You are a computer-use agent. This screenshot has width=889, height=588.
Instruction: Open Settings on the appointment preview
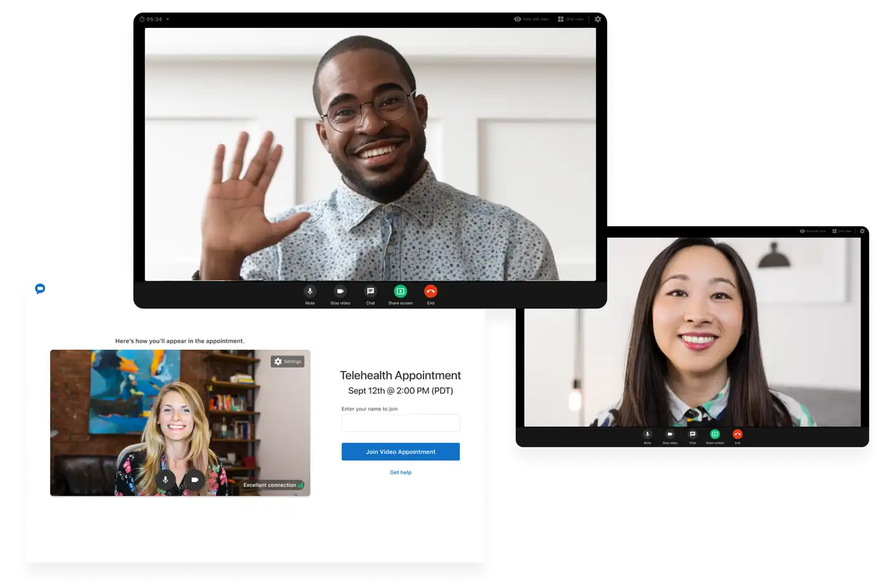[287, 361]
